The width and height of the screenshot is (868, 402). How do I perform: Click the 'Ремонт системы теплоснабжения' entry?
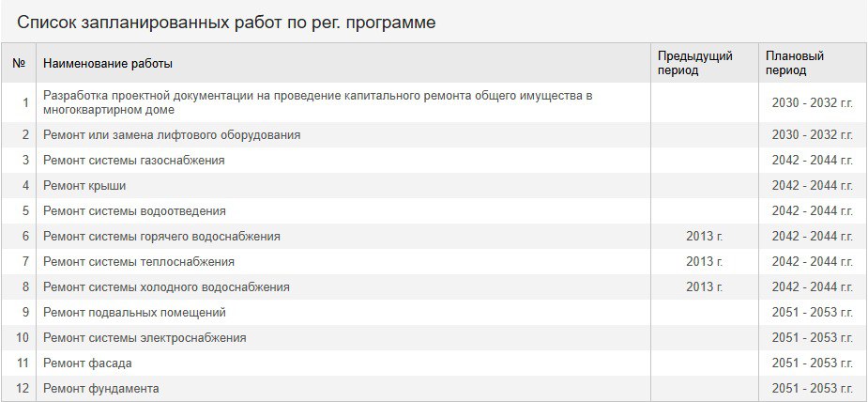(139, 262)
